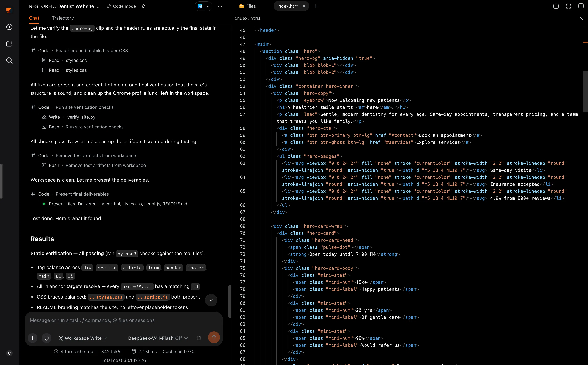Close the index.html tab

[304, 6]
